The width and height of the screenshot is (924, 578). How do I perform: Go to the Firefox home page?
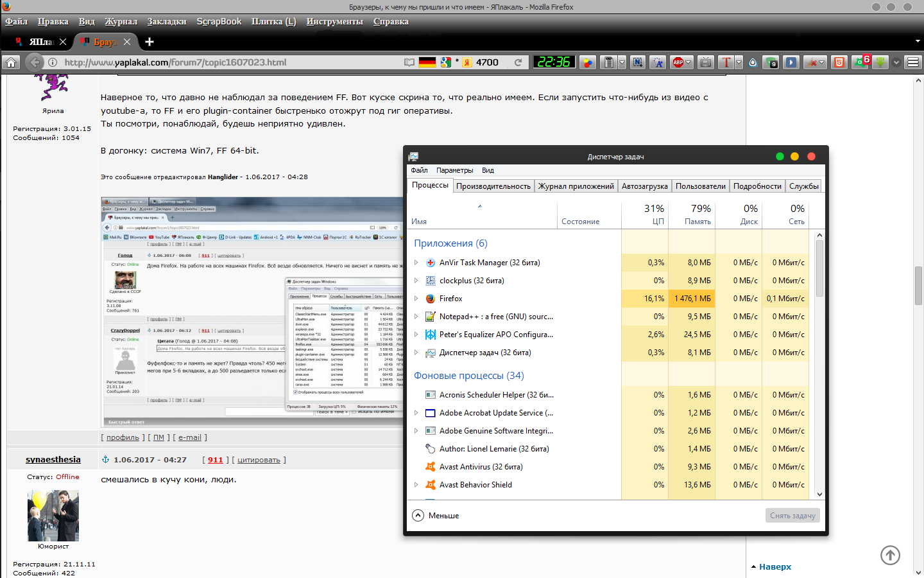11,62
